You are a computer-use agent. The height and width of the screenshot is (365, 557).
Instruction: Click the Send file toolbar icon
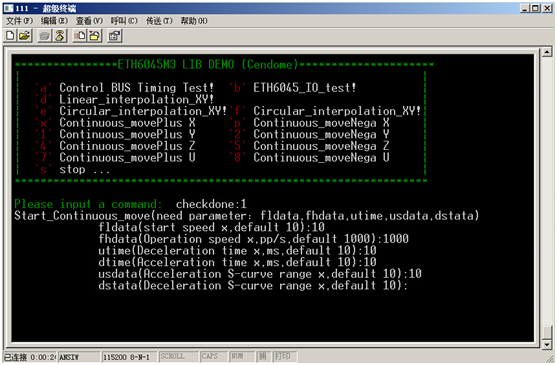(80, 36)
